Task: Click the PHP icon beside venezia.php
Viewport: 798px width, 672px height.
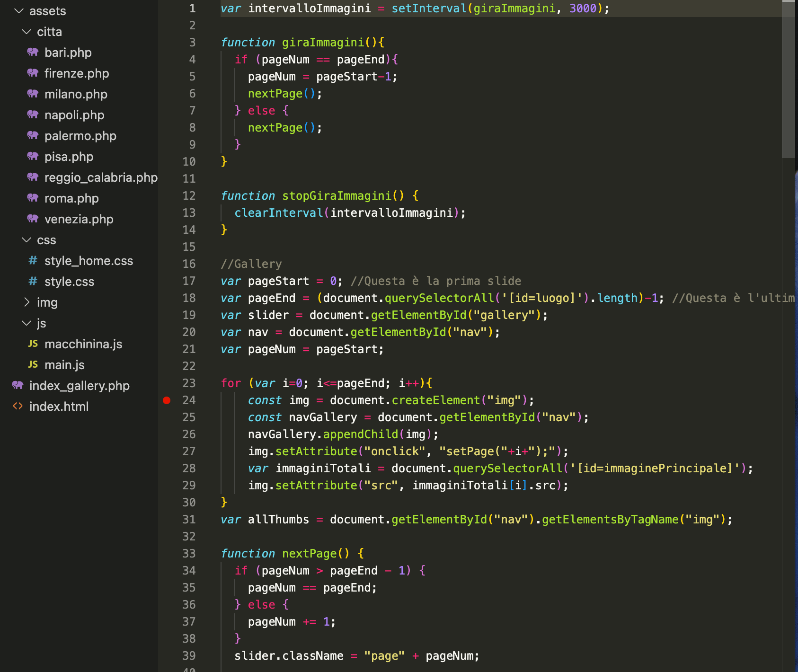Action: 33,219
